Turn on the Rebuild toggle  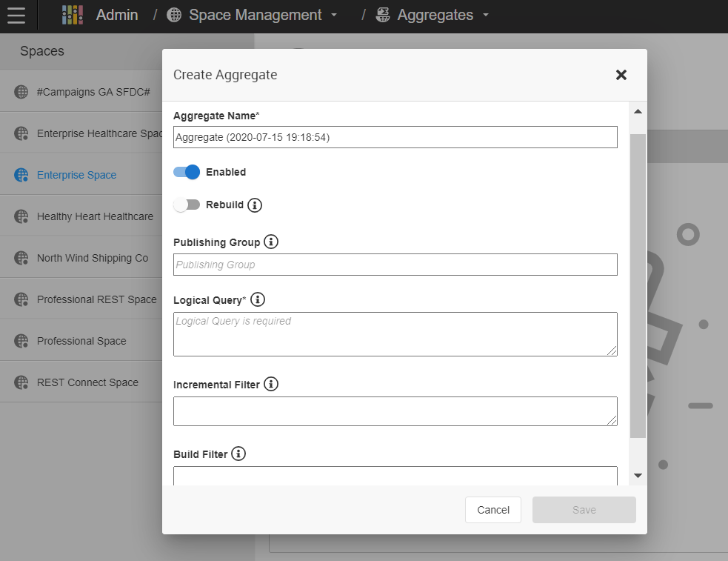point(187,205)
